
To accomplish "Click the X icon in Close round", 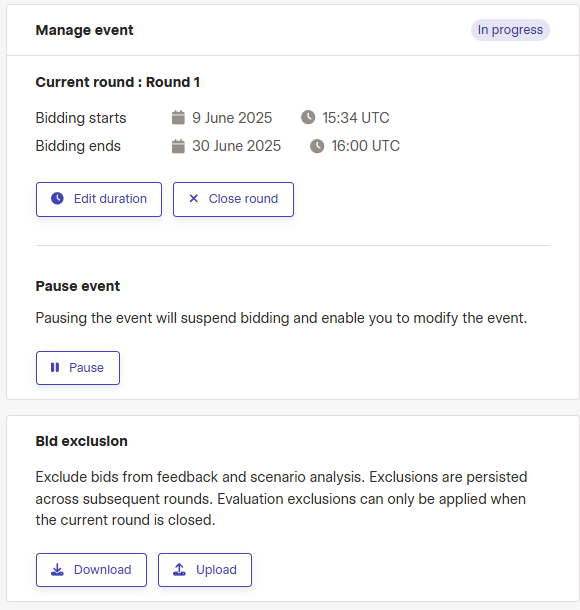I will [194, 198].
